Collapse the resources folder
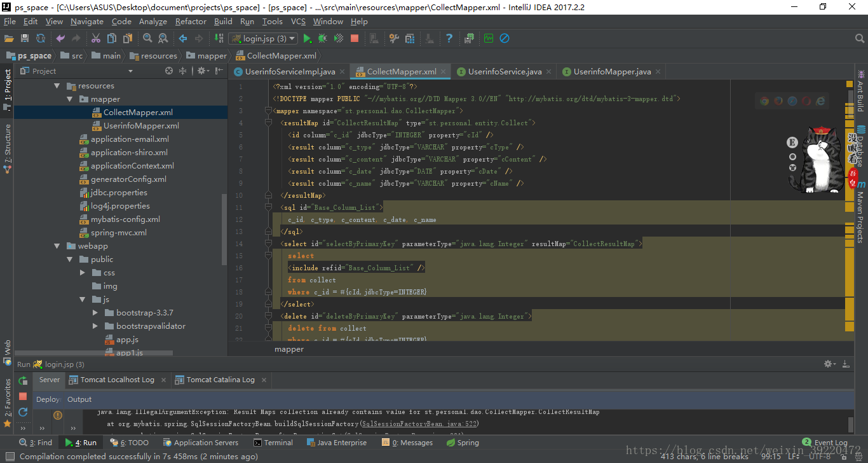 click(57, 86)
